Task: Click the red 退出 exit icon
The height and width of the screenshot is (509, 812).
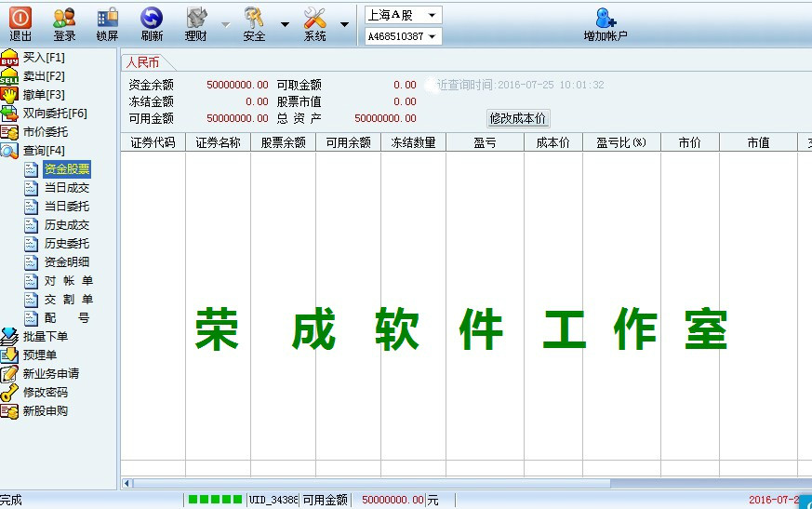Action: point(20,18)
